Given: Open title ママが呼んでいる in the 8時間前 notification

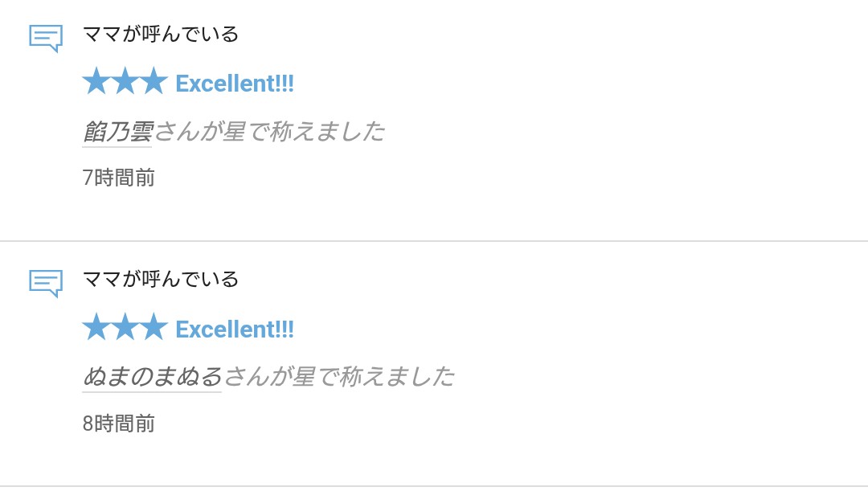Looking at the screenshot, I should [x=161, y=280].
